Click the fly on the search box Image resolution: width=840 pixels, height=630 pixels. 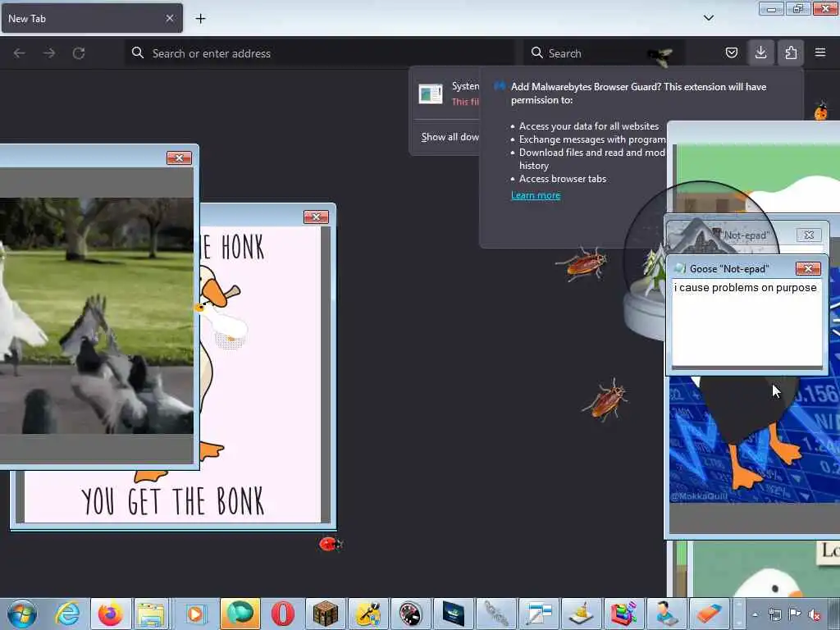(x=660, y=55)
